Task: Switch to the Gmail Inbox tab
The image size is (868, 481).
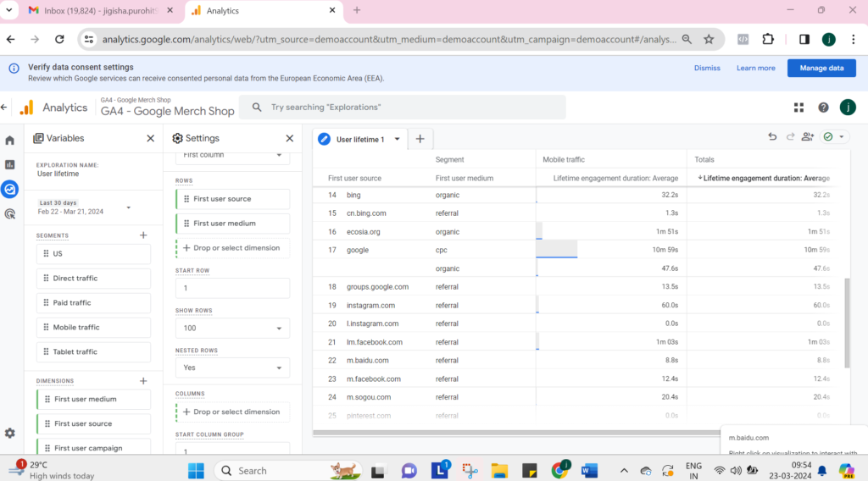Action: point(102,10)
